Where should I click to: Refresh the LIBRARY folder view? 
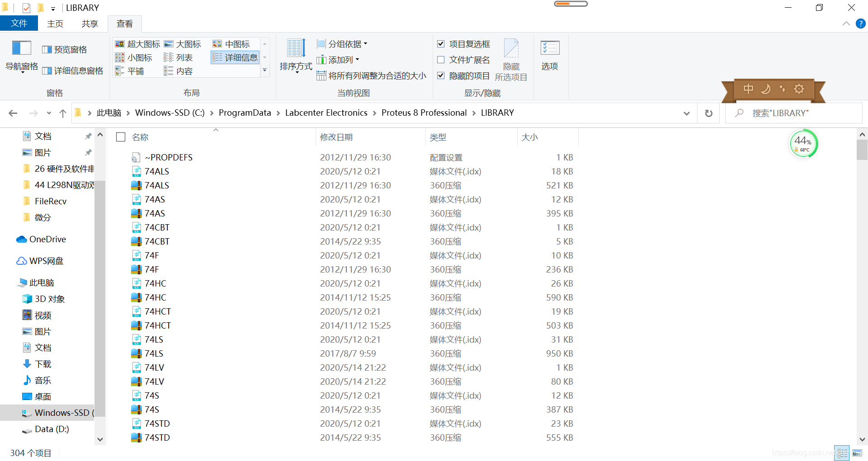click(x=708, y=113)
